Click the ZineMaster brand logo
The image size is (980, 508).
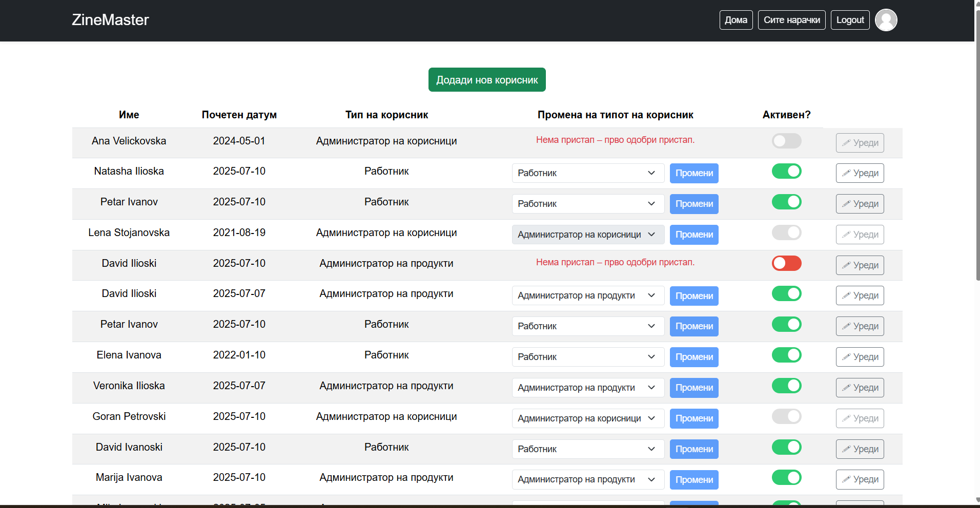coord(110,20)
